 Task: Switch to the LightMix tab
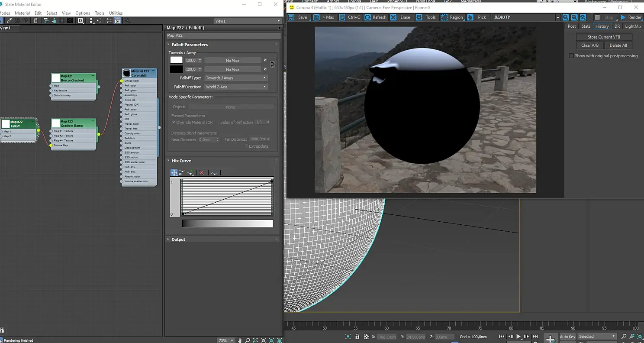pos(633,26)
